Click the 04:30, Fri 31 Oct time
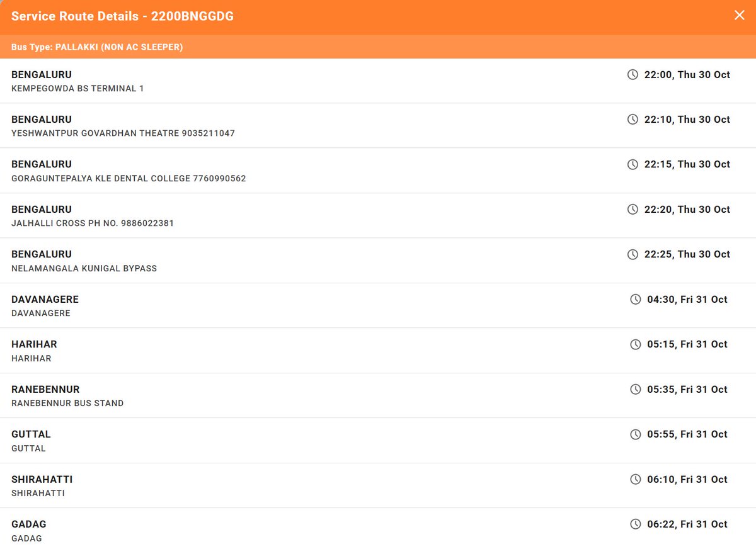The width and height of the screenshot is (756, 549). 687,300
